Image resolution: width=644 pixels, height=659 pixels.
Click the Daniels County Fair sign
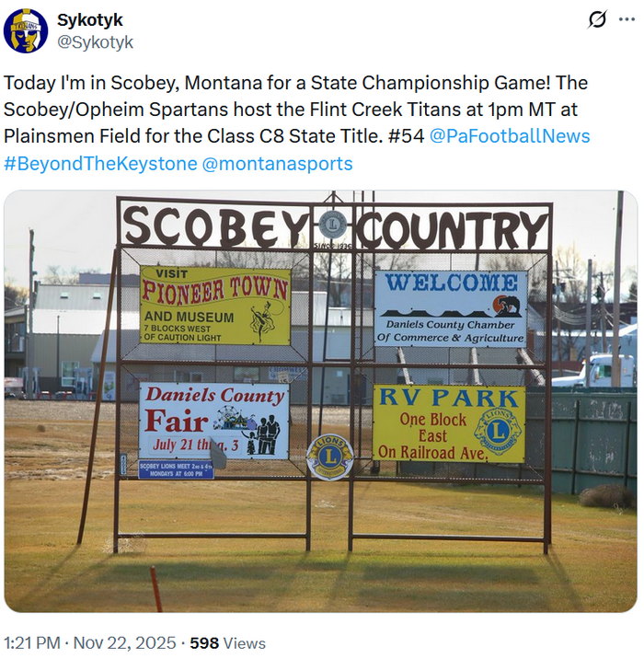tap(213, 420)
